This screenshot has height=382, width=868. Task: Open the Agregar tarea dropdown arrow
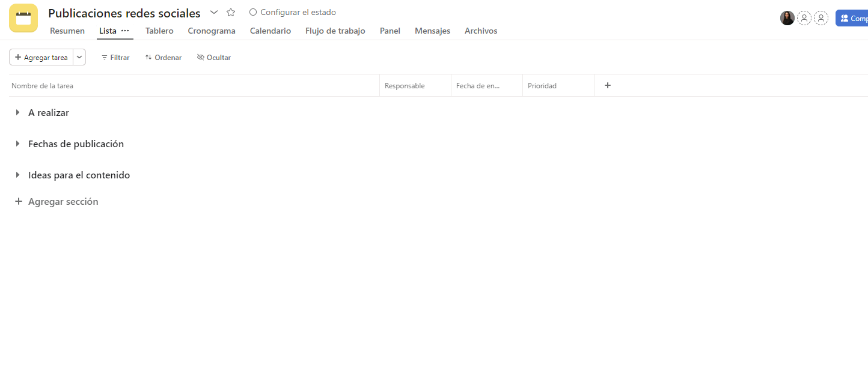click(79, 57)
